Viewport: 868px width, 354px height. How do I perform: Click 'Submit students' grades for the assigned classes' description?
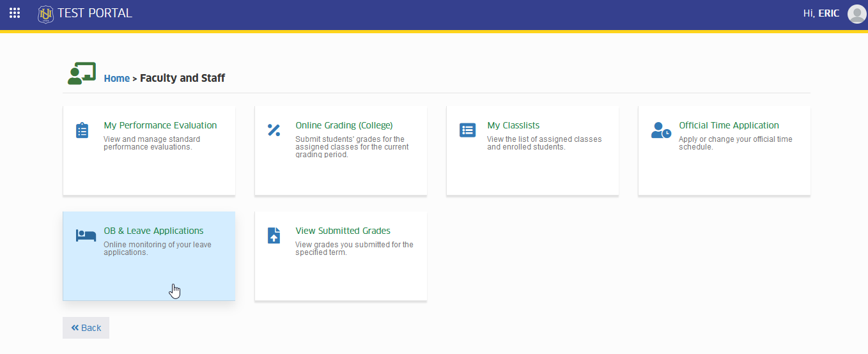click(352, 147)
